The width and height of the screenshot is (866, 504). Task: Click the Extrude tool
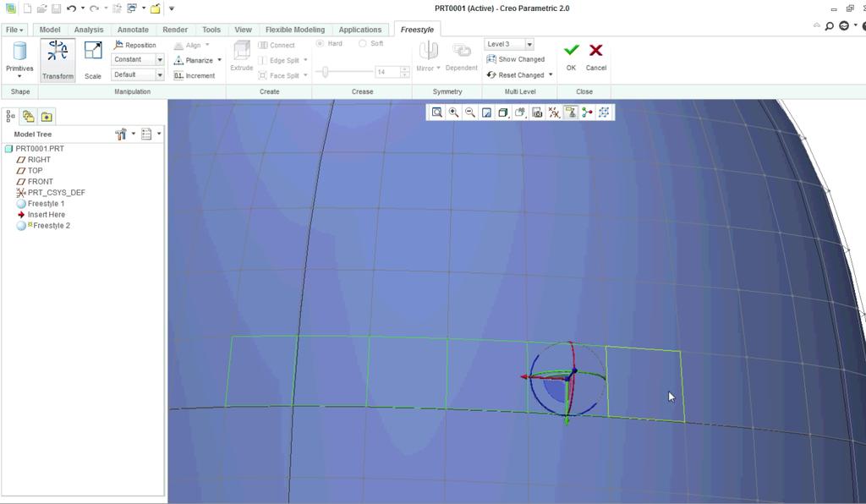pos(241,56)
